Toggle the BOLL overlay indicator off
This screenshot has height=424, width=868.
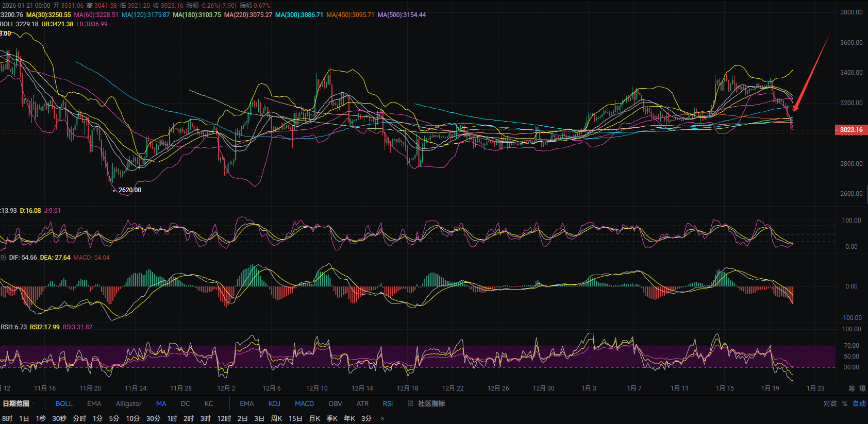[64, 403]
